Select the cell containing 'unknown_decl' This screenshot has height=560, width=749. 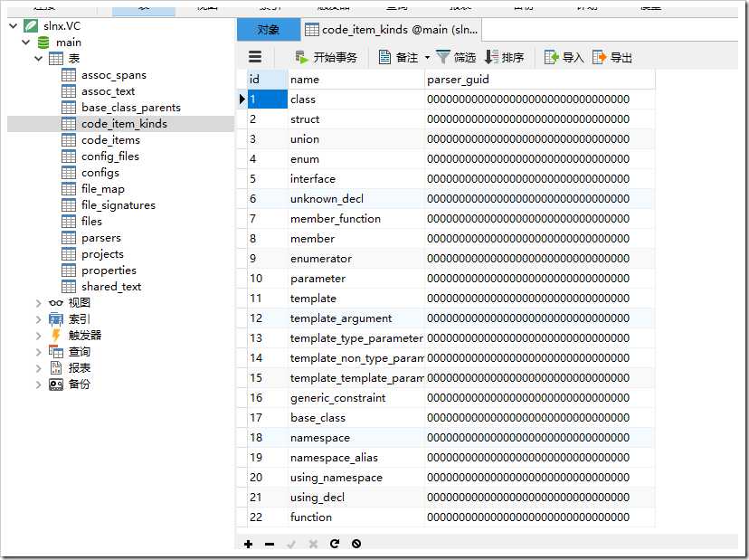point(356,199)
